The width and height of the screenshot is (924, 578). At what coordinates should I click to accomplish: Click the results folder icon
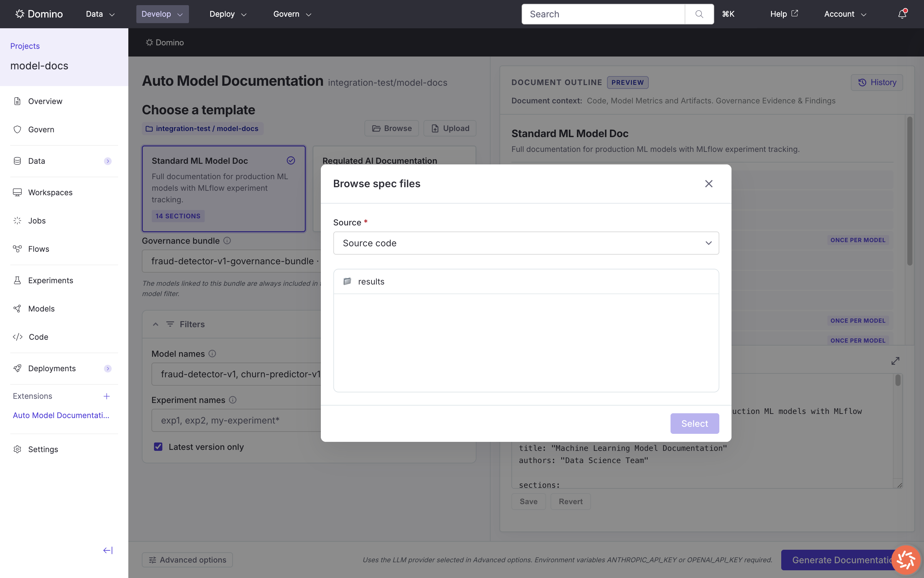tap(347, 281)
